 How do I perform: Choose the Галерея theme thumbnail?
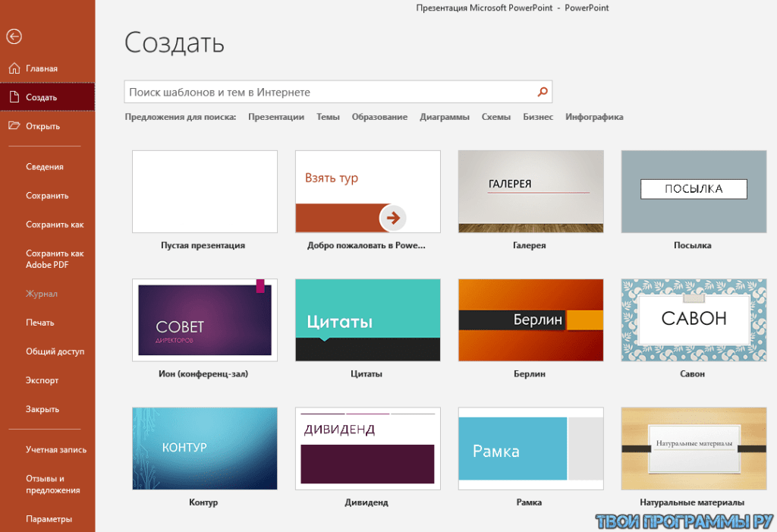(x=530, y=191)
